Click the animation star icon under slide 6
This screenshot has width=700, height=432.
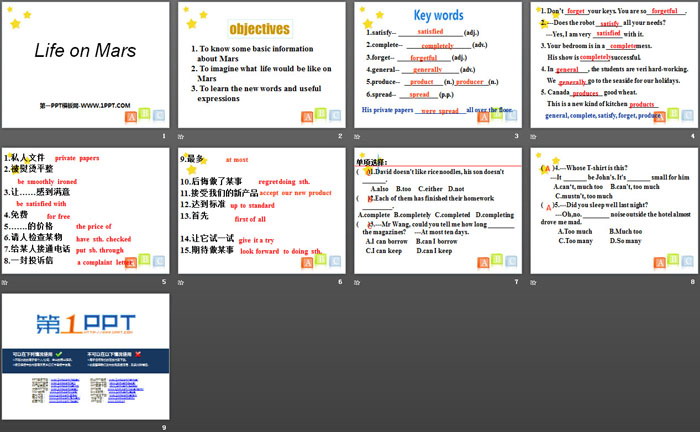(182, 282)
